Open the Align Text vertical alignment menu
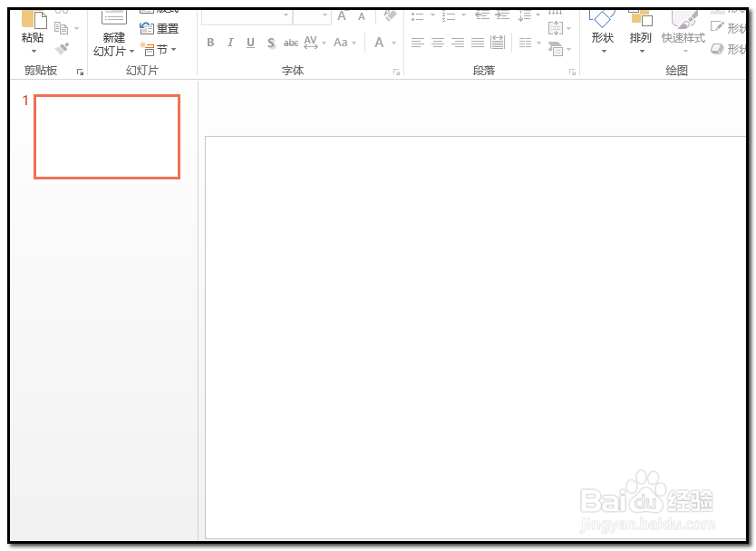The height and width of the screenshot is (551, 756). click(559, 28)
